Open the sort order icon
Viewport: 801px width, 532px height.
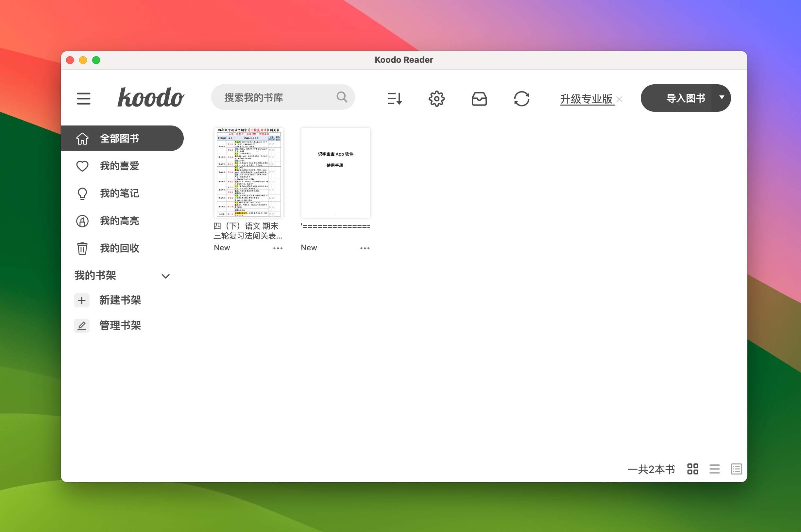(394, 99)
